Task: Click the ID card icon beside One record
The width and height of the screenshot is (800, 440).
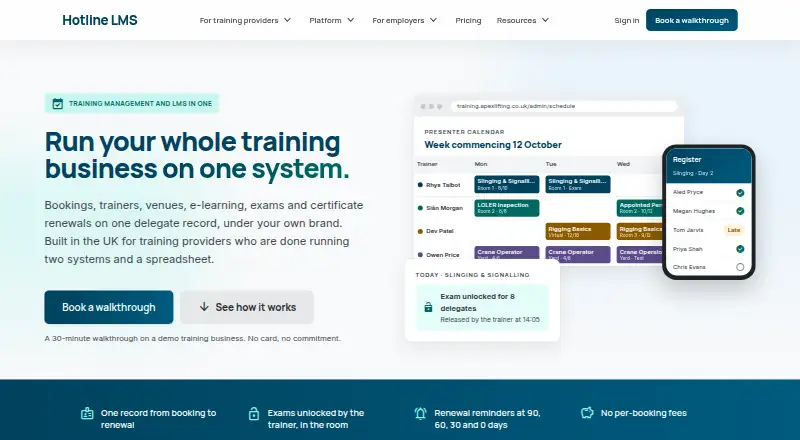Action: point(87,413)
